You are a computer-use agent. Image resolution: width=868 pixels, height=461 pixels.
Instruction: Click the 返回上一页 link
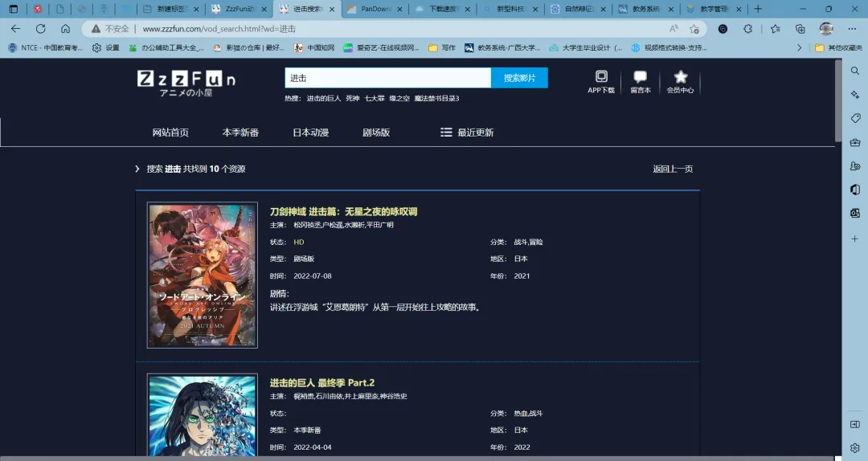pos(673,169)
